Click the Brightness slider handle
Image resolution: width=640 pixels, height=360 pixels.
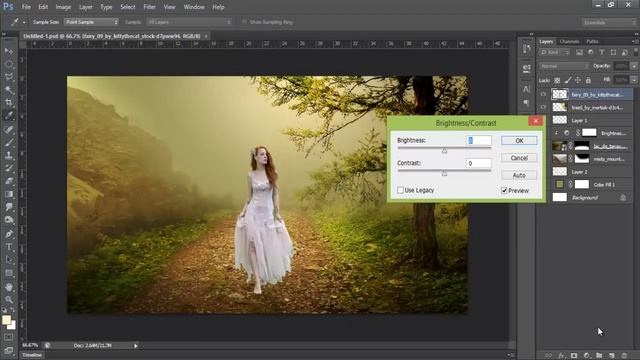pos(444,151)
